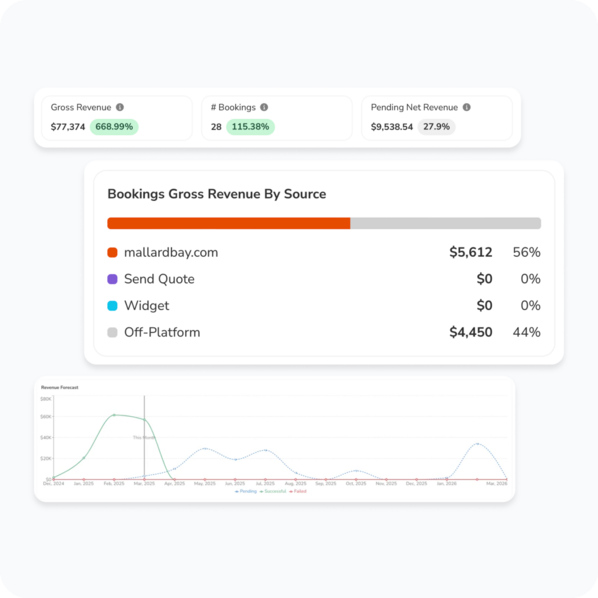This screenshot has height=598, width=598.
Task: Click the orange mallardbay.com color swatch
Action: click(112, 252)
